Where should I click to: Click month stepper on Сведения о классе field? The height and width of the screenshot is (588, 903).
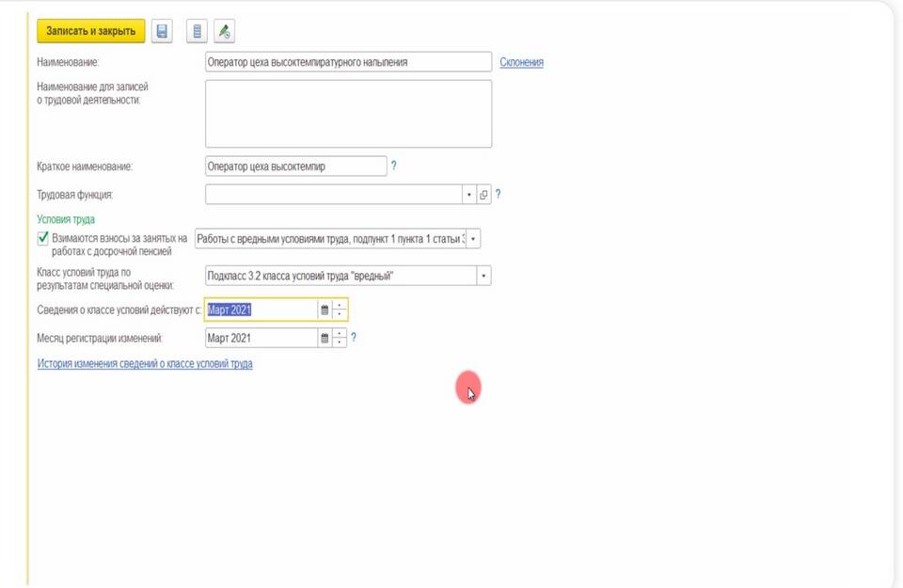tap(340, 310)
